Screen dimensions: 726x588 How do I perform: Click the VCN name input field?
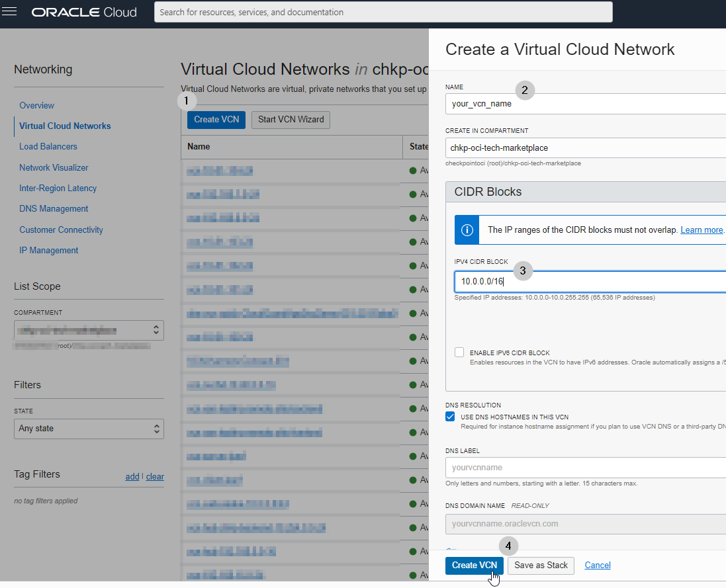(585, 104)
